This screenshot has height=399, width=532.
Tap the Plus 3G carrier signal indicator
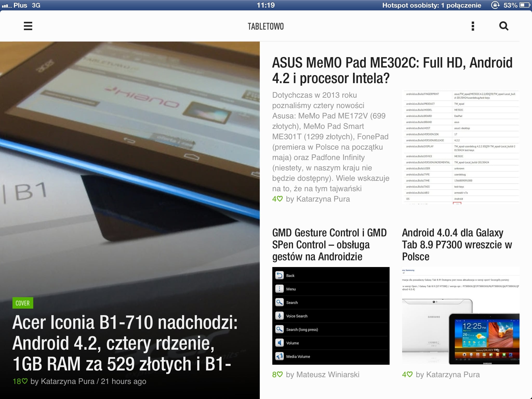click(21, 5)
